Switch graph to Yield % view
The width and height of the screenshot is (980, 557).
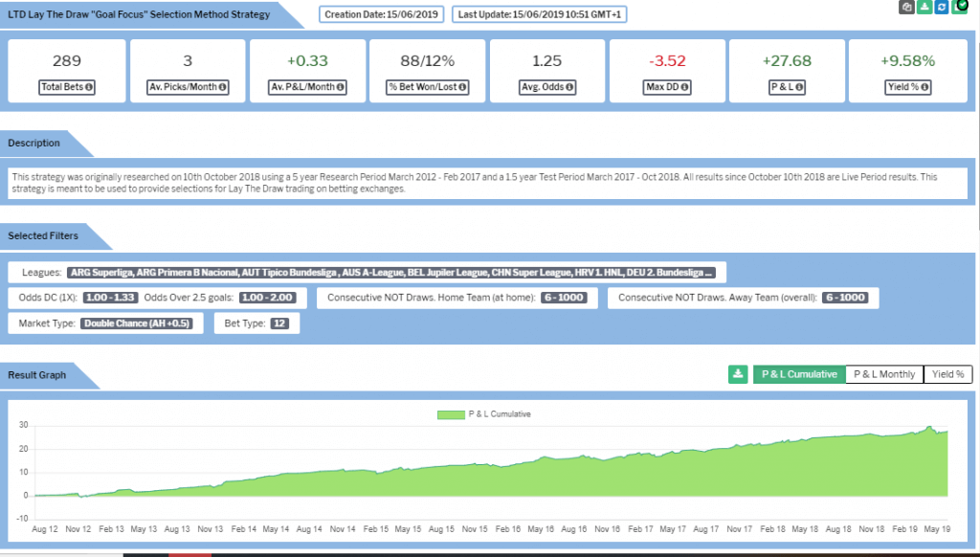947,374
